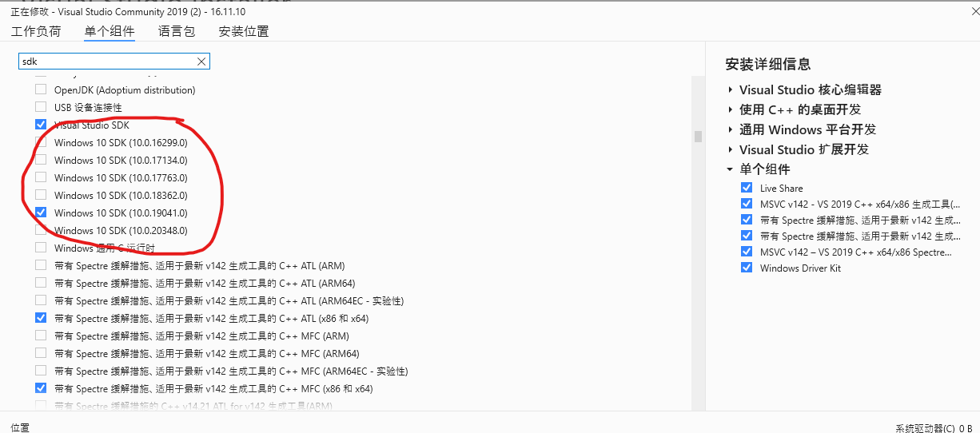Expand Visual Studio 核心编辑器 section
980x433 pixels.
730,89
